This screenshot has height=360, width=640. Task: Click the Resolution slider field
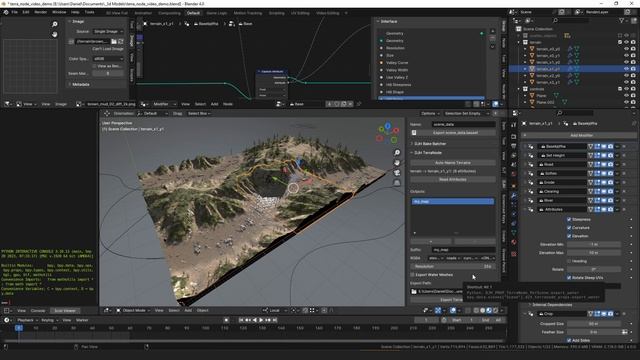click(x=453, y=266)
